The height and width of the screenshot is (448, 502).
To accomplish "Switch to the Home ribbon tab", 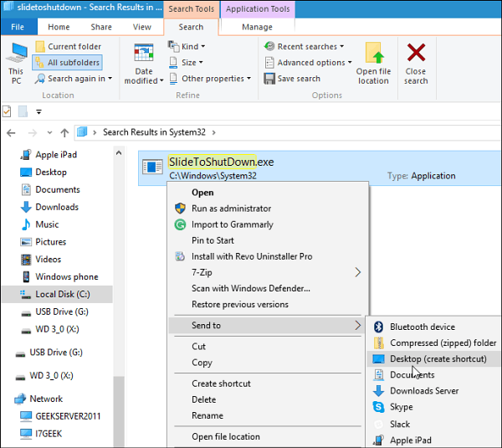I will click(x=59, y=27).
